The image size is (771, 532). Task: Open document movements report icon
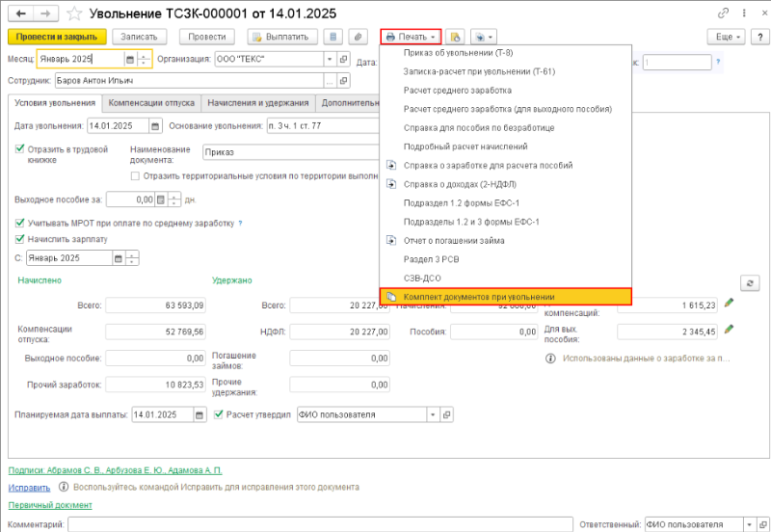point(455,37)
